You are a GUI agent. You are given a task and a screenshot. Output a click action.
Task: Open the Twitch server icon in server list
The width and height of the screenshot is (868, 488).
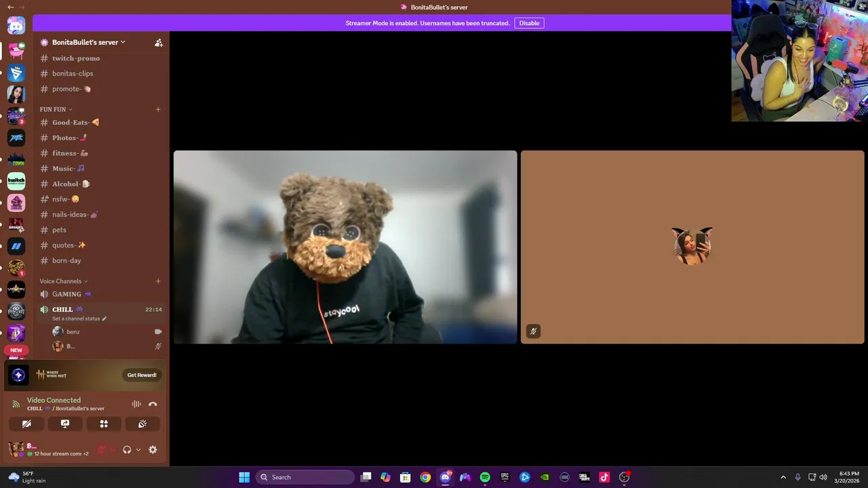16,181
